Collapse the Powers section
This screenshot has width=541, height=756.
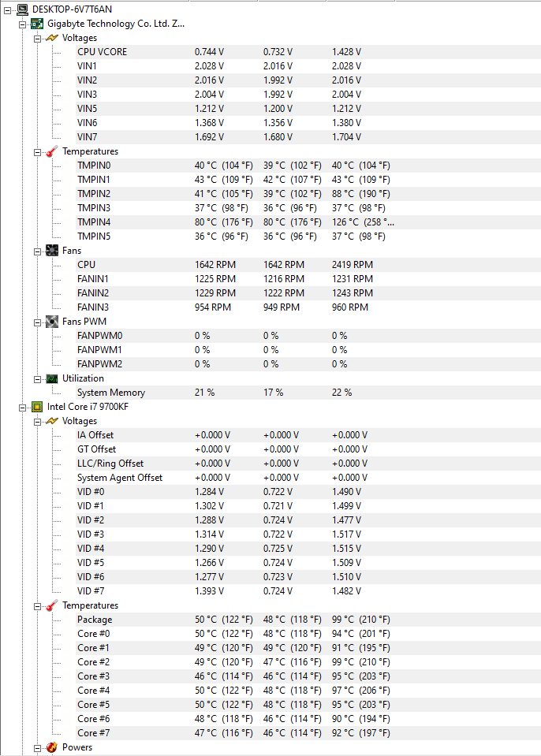click(37, 748)
